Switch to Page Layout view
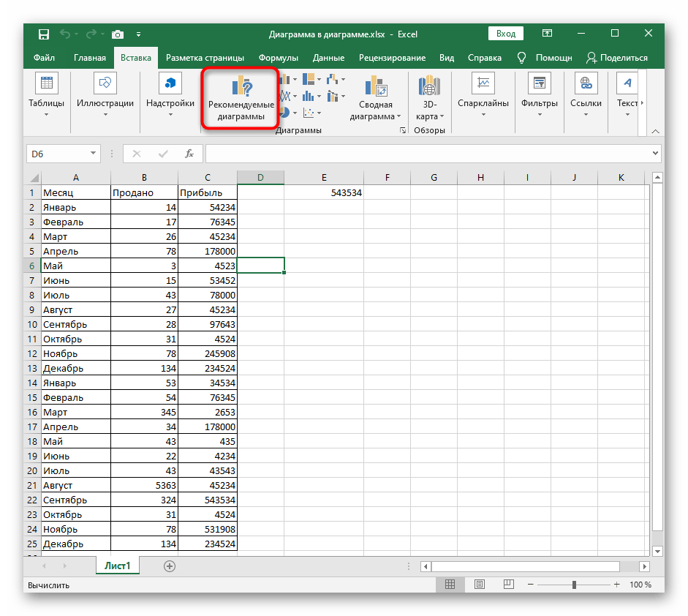 (480, 585)
